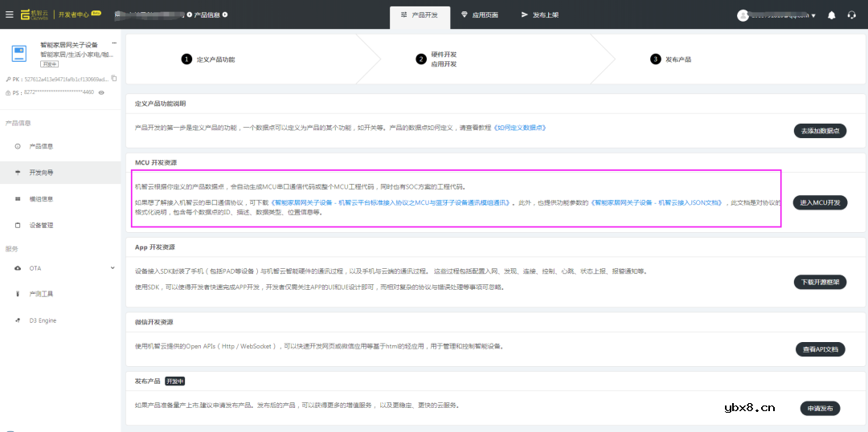
Task: Click the arrow icon after 产品信息 breadcrumb
Action: [x=225, y=14]
